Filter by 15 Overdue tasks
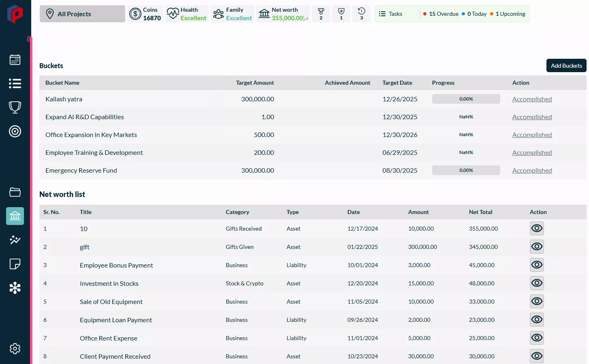This screenshot has height=364, width=589. [441, 14]
